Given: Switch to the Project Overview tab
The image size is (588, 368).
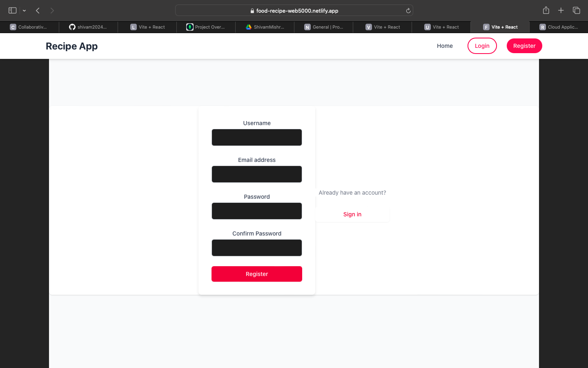Looking at the screenshot, I should pyautogui.click(x=206, y=27).
